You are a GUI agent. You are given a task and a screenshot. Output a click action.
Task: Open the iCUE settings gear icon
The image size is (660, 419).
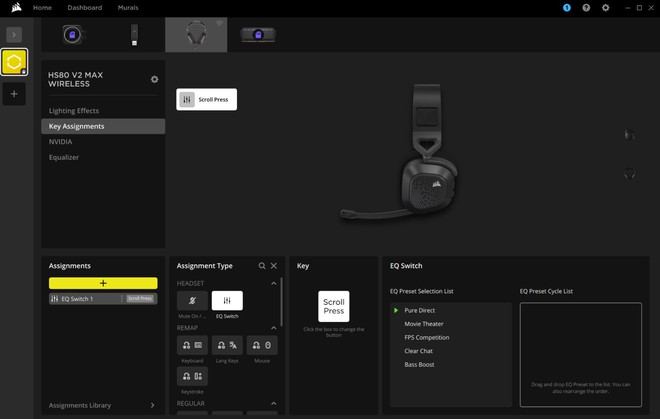pos(605,8)
